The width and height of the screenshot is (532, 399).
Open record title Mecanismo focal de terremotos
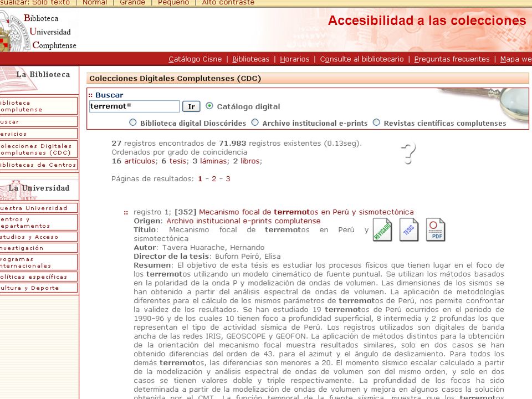(x=306, y=212)
